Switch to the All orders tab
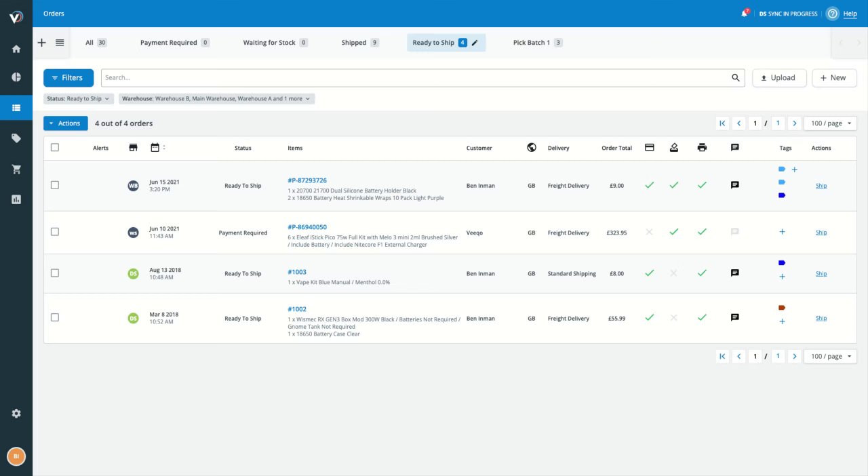The height and width of the screenshot is (476, 868). (96, 43)
